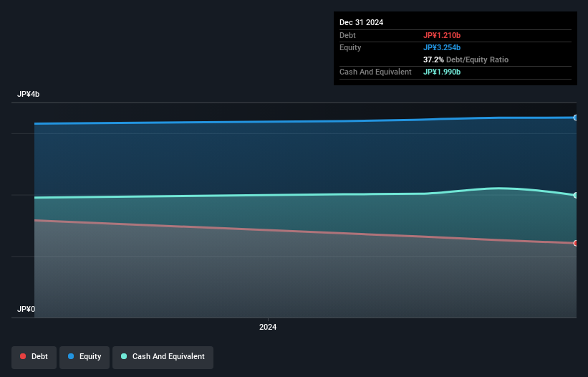Click the JP¥3.254b equity value
The image size is (588, 377).
pyautogui.click(x=442, y=47)
